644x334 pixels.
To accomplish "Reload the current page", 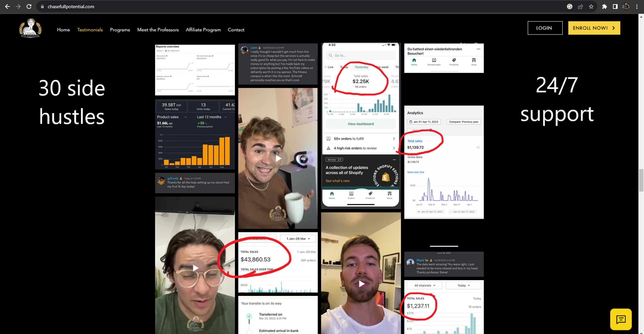I will tap(29, 7).
